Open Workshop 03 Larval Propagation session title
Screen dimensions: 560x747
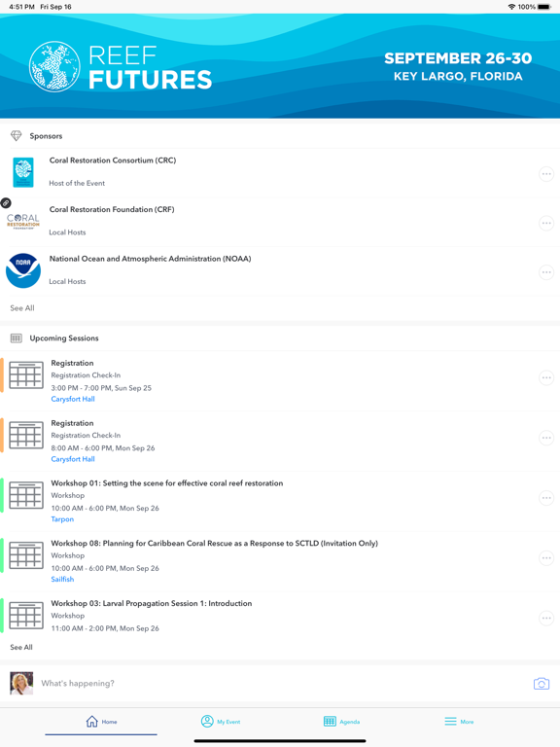[x=152, y=603]
